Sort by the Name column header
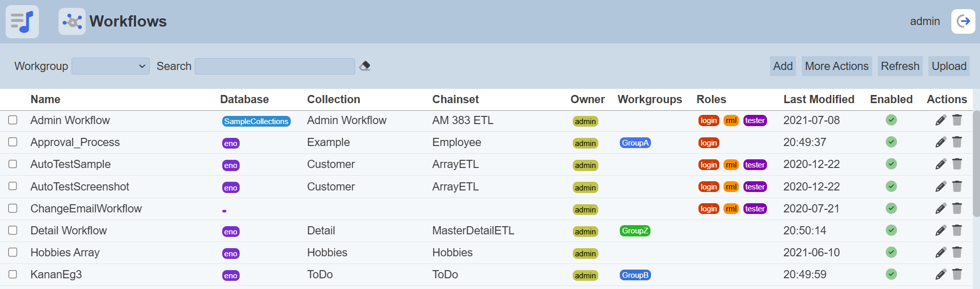The height and width of the screenshot is (289, 980). [45, 100]
